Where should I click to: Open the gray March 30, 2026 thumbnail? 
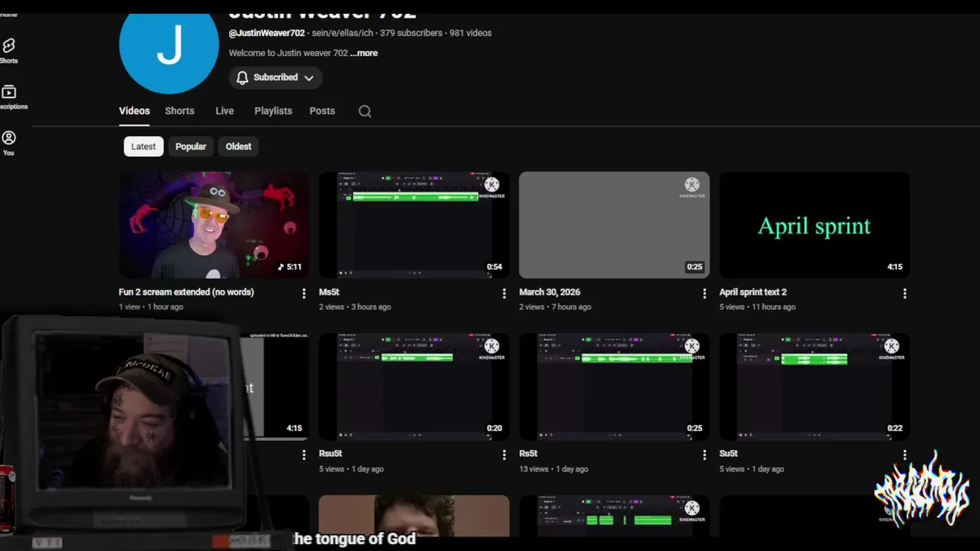(614, 225)
